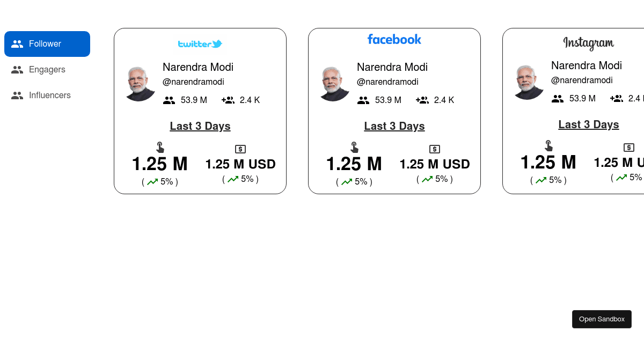The image size is (644, 338).
Task: Click the followers icon in Facebook card
Action: tap(364, 100)
